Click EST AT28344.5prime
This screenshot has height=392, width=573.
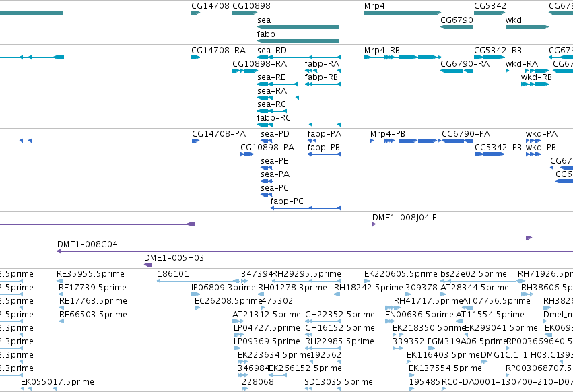click(x=474, y=288)
